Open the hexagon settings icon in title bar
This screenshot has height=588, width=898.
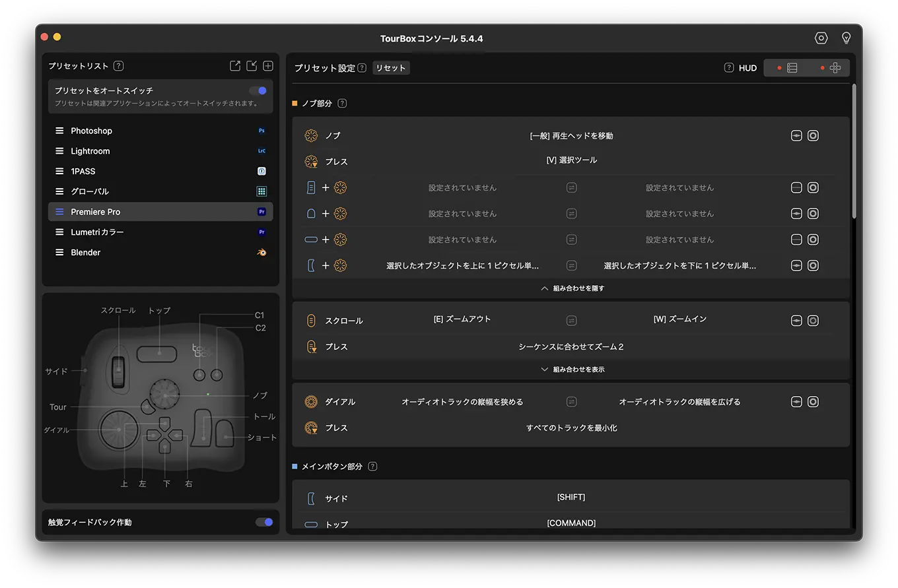pos(821,38)
